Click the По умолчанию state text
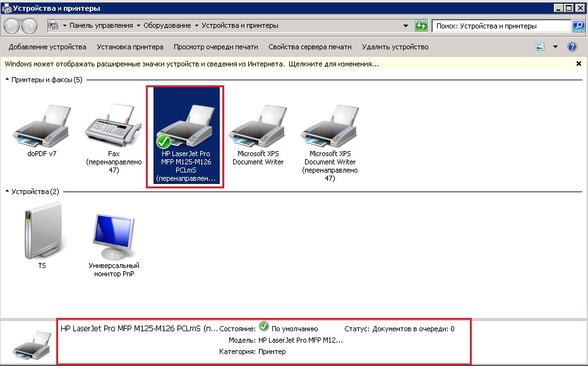588x366 pixels. coord(295,329)
